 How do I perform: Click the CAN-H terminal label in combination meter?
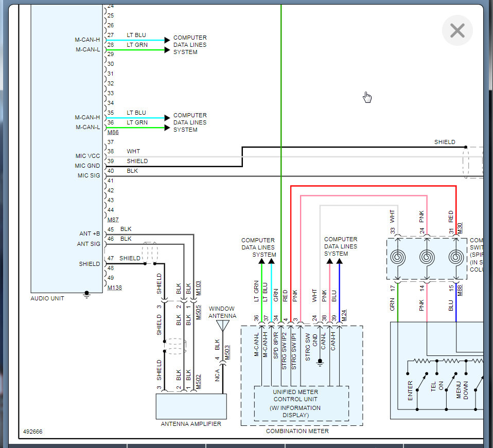(333, 342)
